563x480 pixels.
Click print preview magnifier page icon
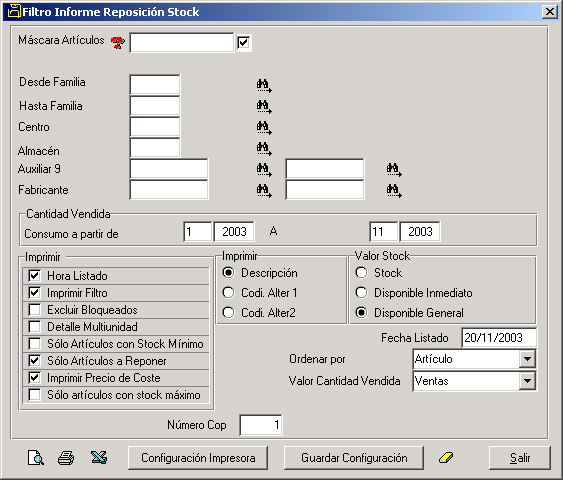click(x=36, y=458)
